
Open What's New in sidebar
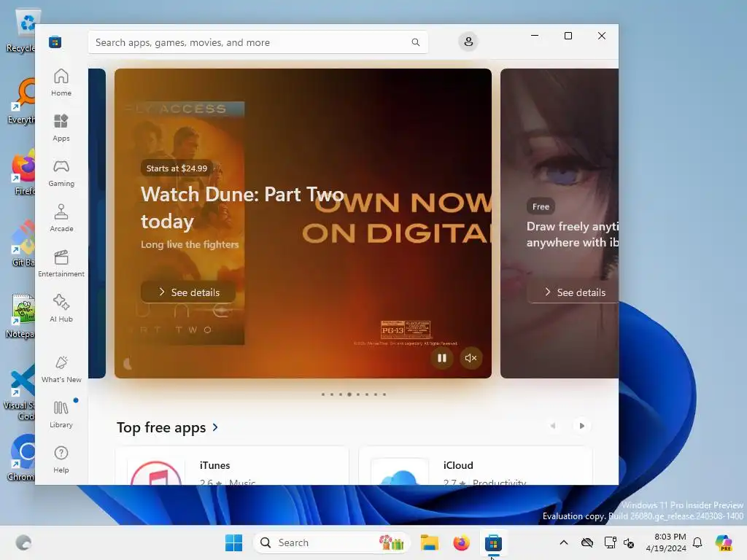[x=61, y=370]
